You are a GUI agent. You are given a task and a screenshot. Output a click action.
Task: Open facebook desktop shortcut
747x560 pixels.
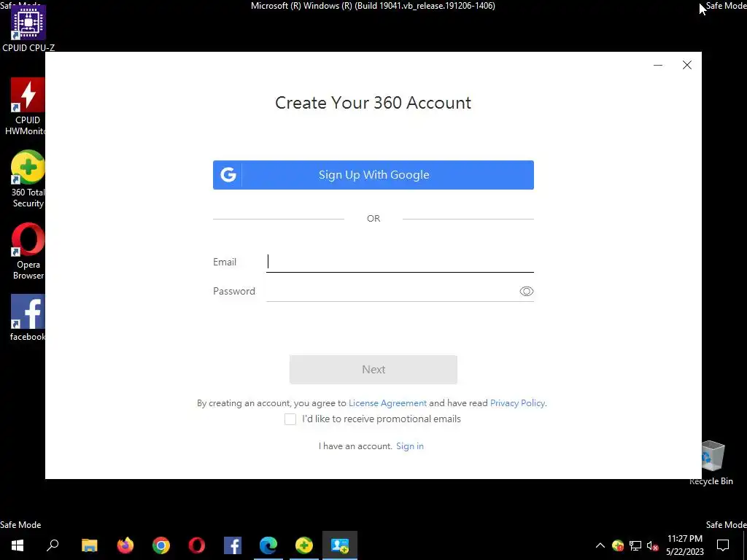point(28,318)
